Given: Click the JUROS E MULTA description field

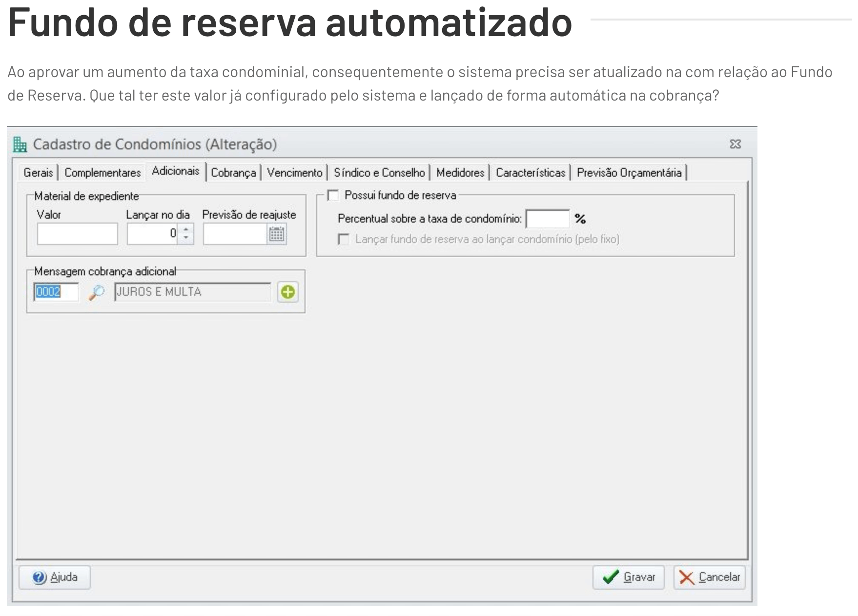Looking at the screenshot, I should pyautogui.click(x=192, y=291).
